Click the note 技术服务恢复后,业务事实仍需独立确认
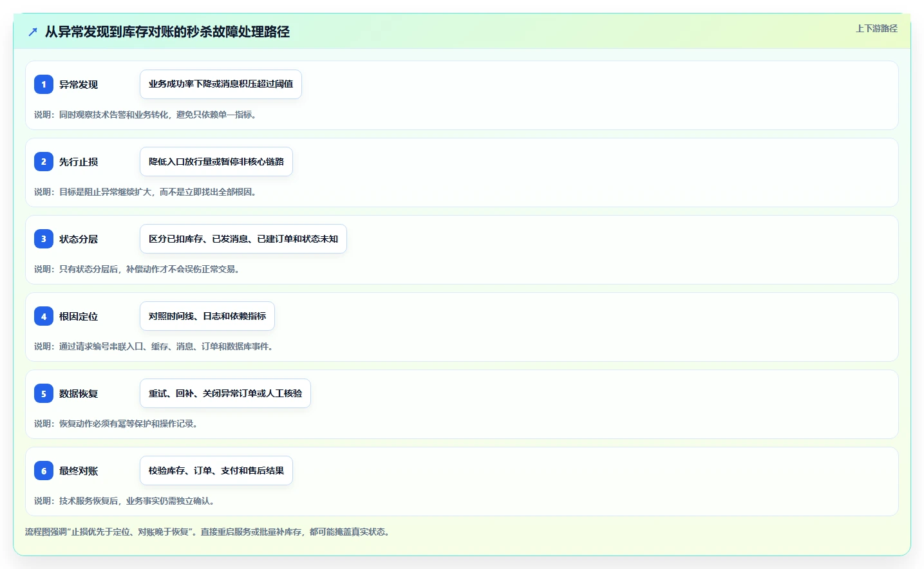 click(126, 501)
